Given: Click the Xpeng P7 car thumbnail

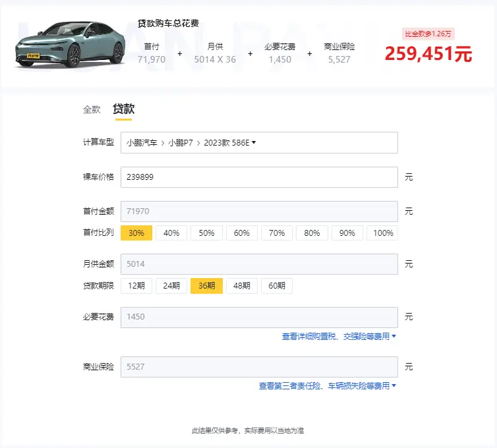Looking at the screenshot, I should [70, 45].
